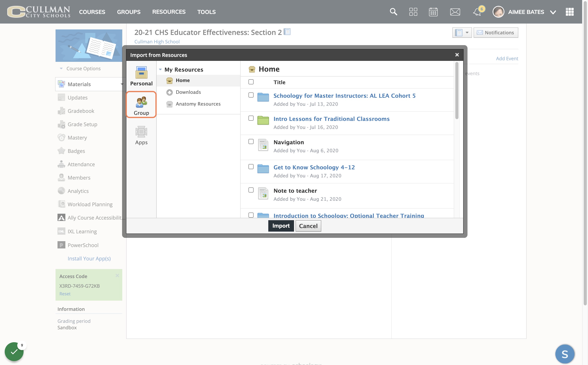
Task: Open the user menu chevron beside Aimee Bates
Action: point(553,12)
